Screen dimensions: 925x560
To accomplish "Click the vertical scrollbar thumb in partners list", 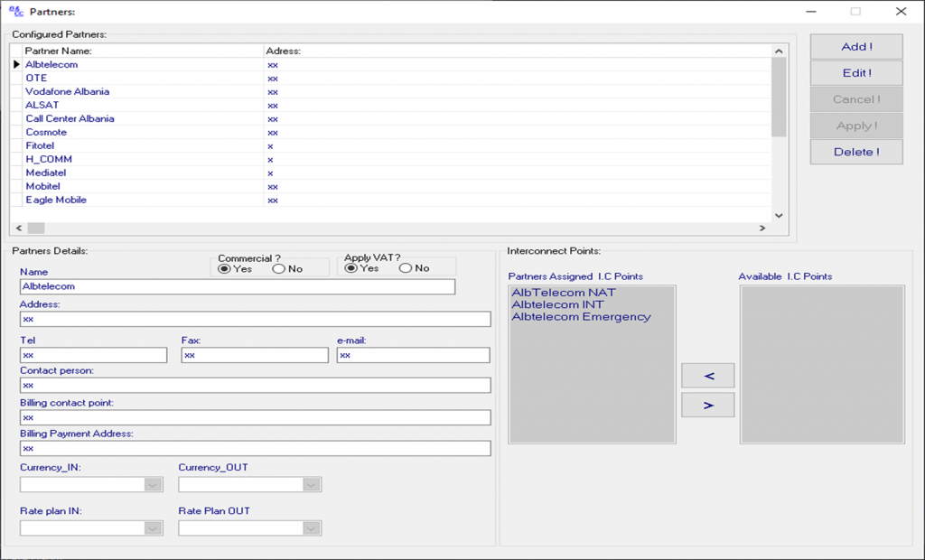I will pos(779,98).
